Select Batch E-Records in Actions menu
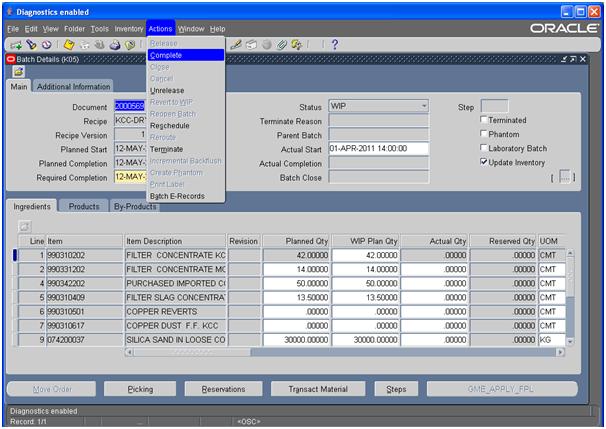Screen dimensions: 606x429 point(177,196)
